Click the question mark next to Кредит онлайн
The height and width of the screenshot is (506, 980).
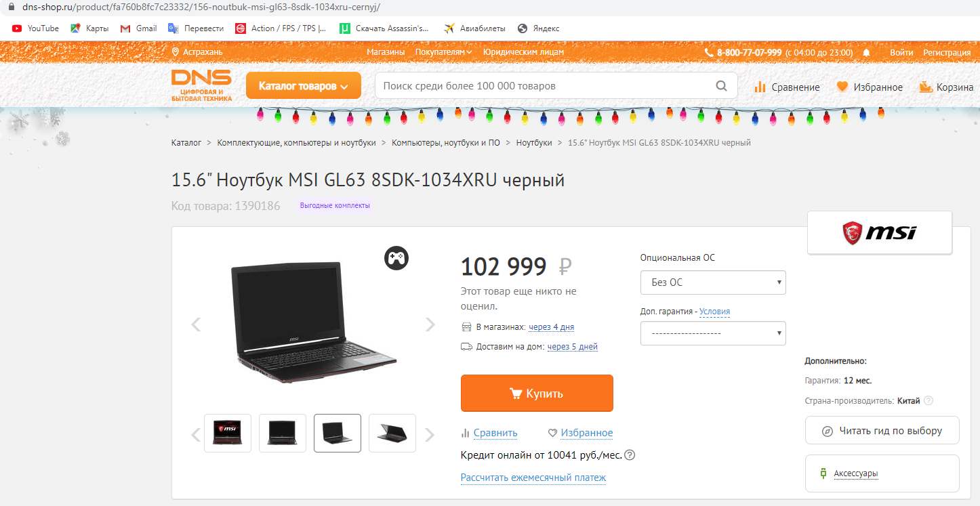pos(630,455)
